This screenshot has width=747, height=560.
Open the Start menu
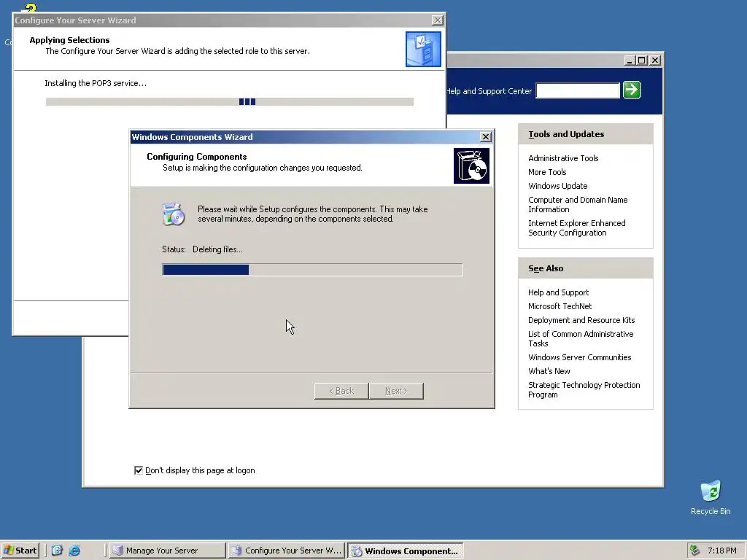point(20,551)
